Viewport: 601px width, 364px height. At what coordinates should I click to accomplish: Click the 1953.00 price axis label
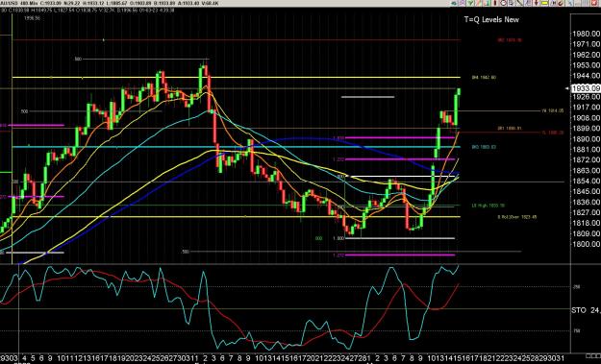(586, 65)
